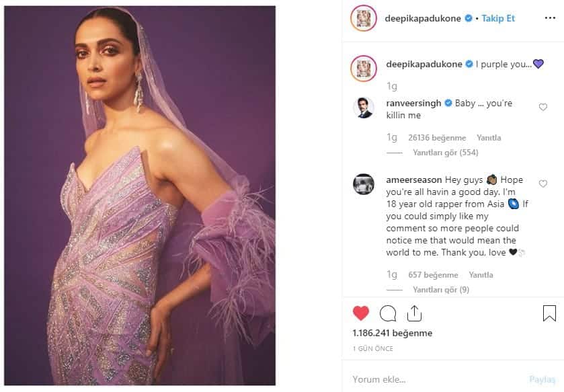
Task: Expand ameerseason's replies (9)
Action: pos(440,290)
